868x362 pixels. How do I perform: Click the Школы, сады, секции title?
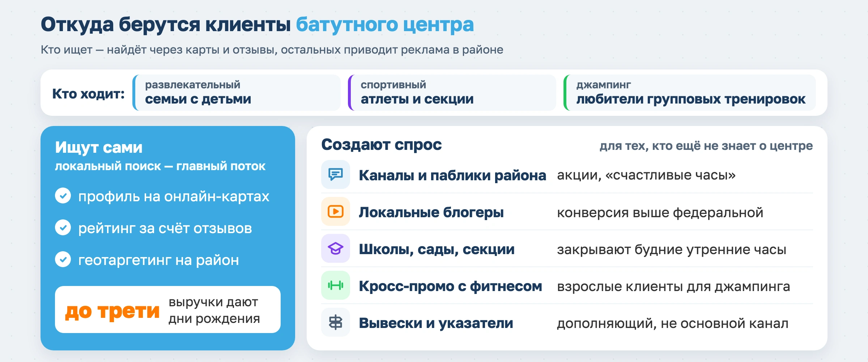click(x=437, y=249)
